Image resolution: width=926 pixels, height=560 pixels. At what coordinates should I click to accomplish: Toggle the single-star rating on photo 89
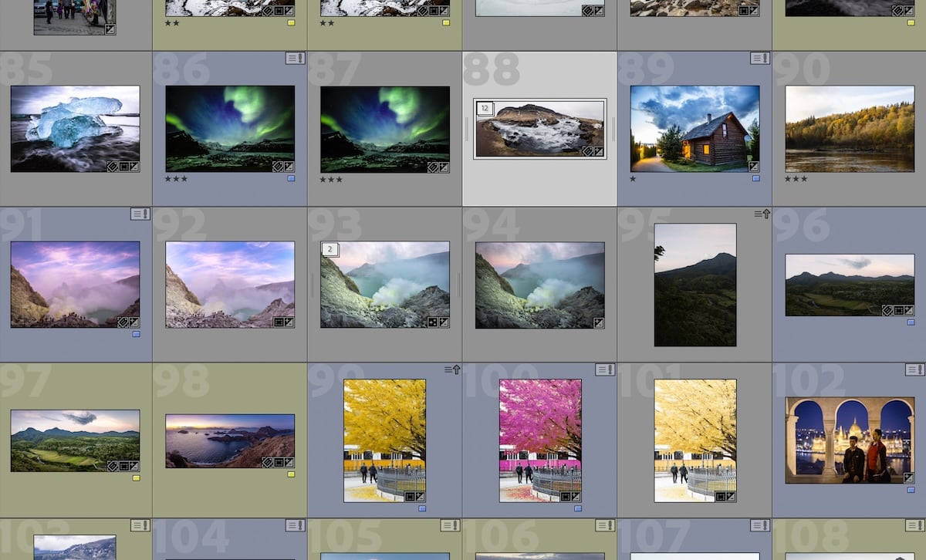[634, 178]
